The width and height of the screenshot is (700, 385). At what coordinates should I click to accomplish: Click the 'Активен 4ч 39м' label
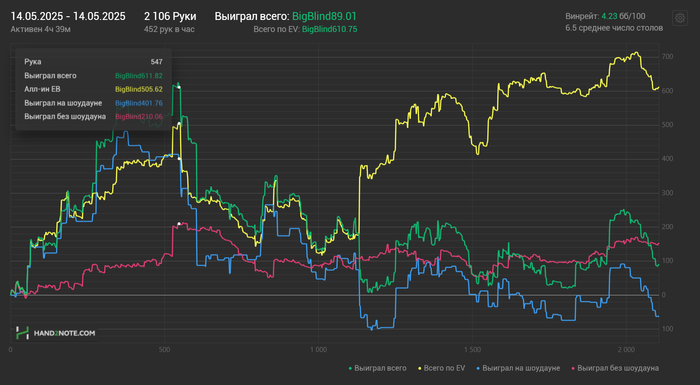pos(41,29)
